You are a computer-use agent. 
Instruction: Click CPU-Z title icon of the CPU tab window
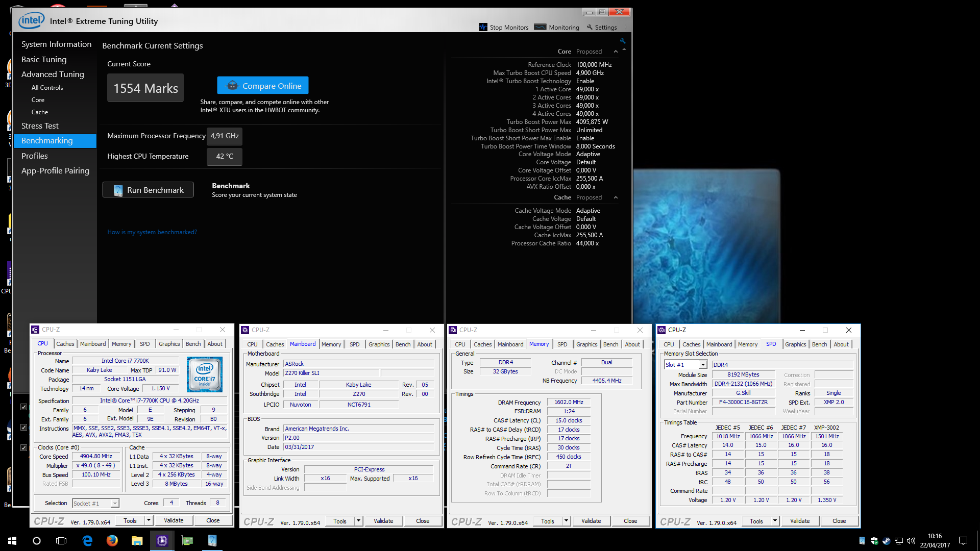pyautogui.click(x=35, y=330)
